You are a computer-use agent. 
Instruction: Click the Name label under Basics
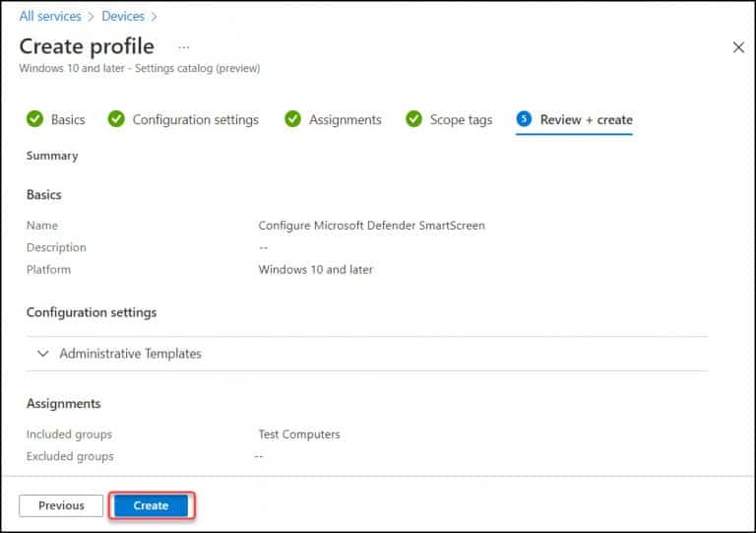42,226
